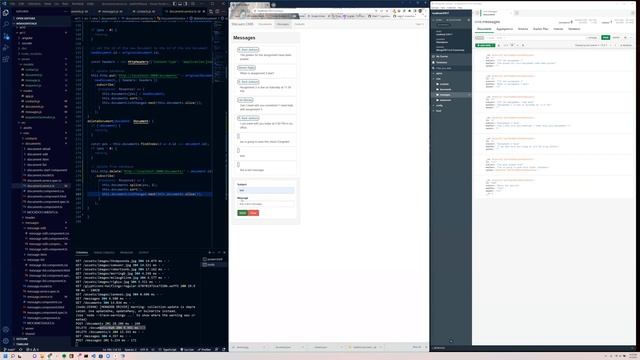
Task: Add a new terminal with the plus icon
Action: 209,253
